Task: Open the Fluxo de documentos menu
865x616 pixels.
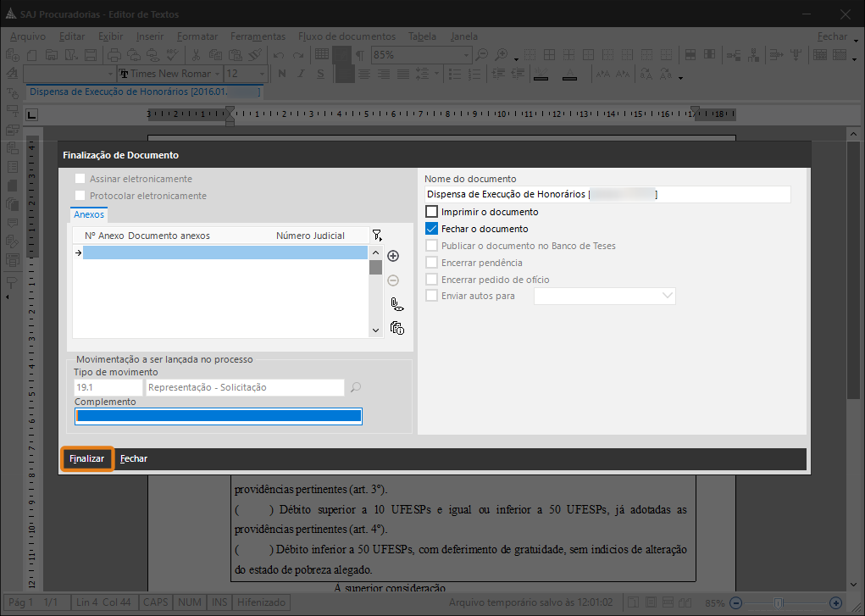Action: [347, 36]
